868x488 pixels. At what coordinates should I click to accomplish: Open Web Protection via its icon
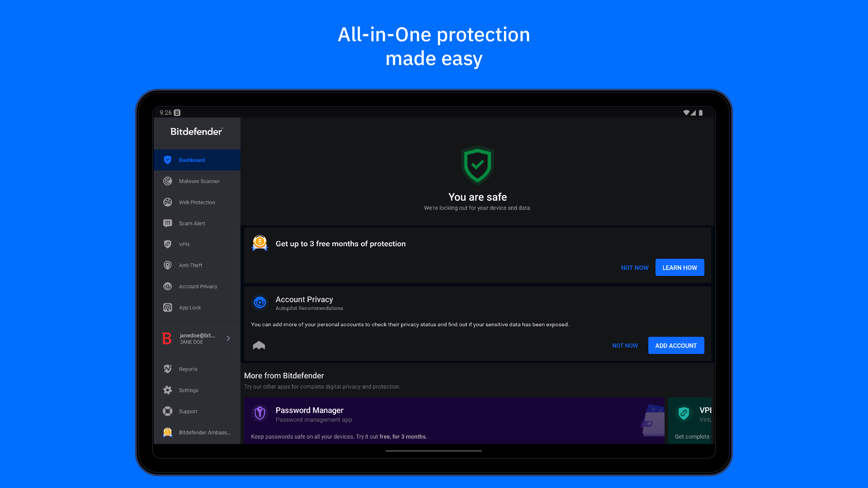(168, 202)
